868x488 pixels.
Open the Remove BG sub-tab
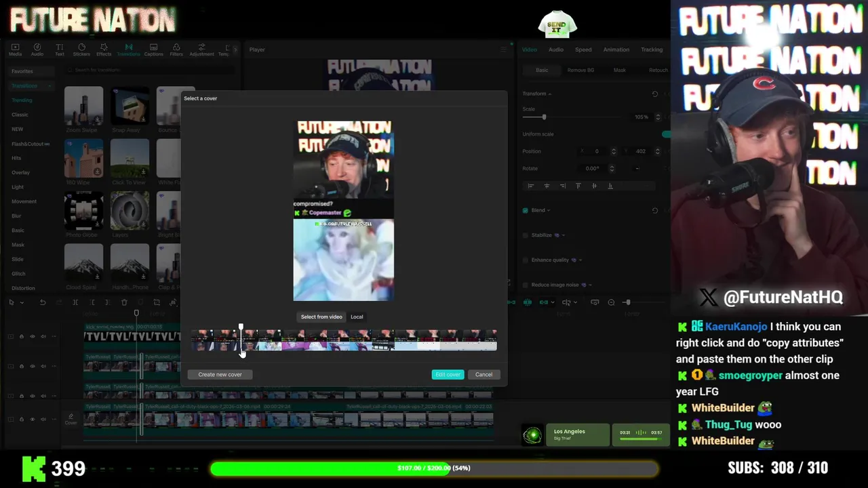coord(580,70)
